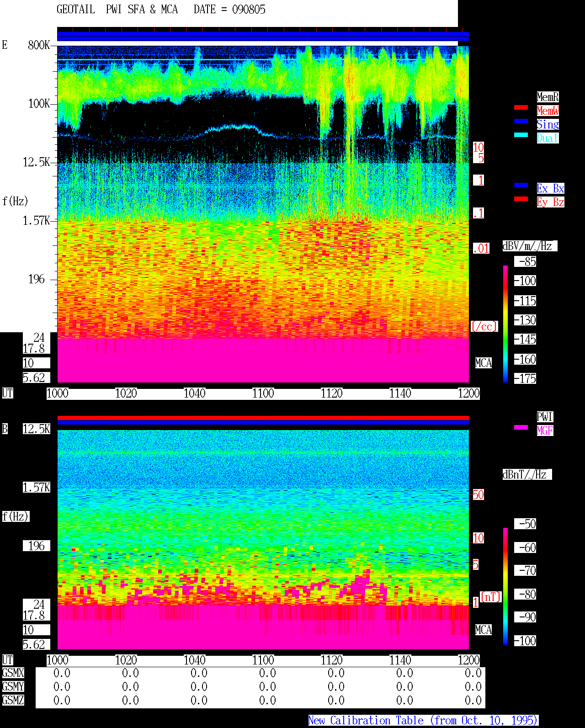Click the -85 value on E color scale

click(x=526, y=261)
